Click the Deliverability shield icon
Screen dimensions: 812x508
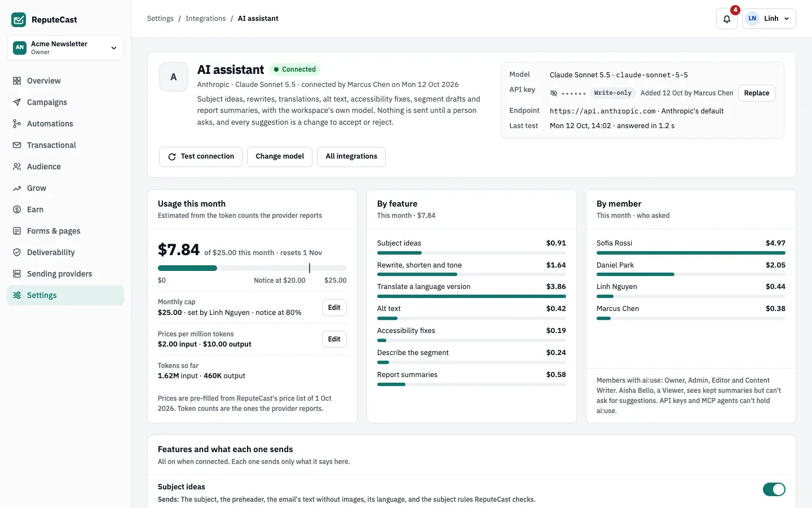(x=17, y=252)
